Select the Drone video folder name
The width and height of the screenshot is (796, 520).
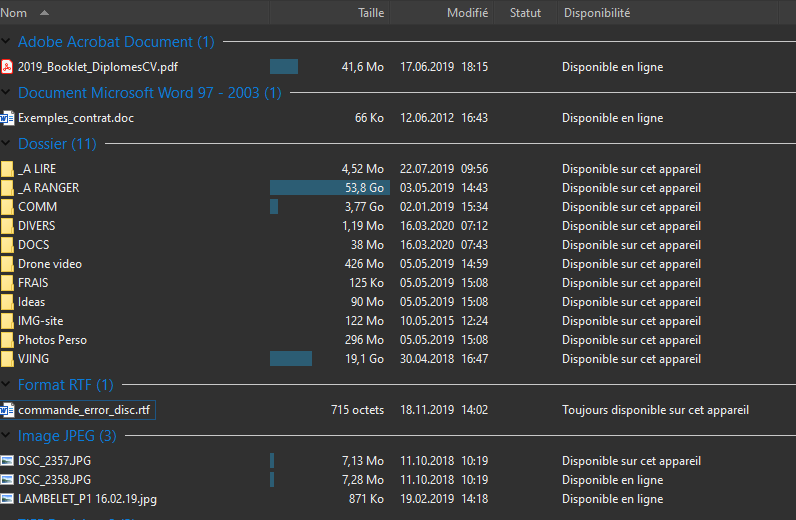coord(50,264)
